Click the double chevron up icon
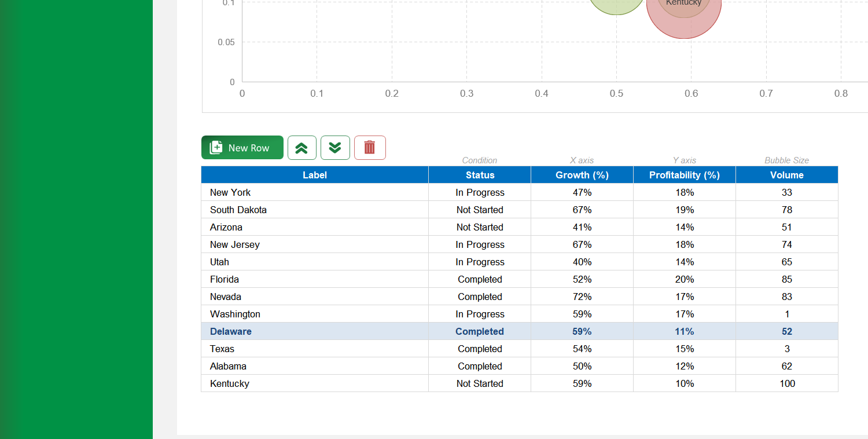Viewport: 868px width, 439px height. tap(302, 148)
